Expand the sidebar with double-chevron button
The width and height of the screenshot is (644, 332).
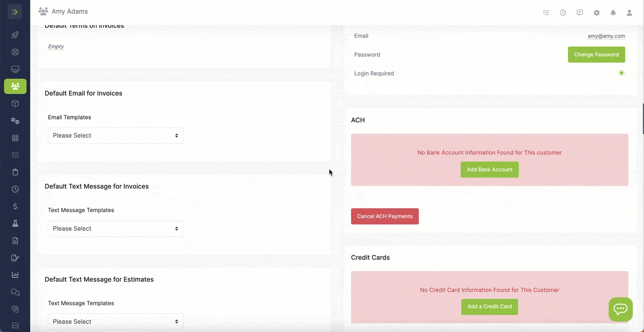click(x=15, y=12)
